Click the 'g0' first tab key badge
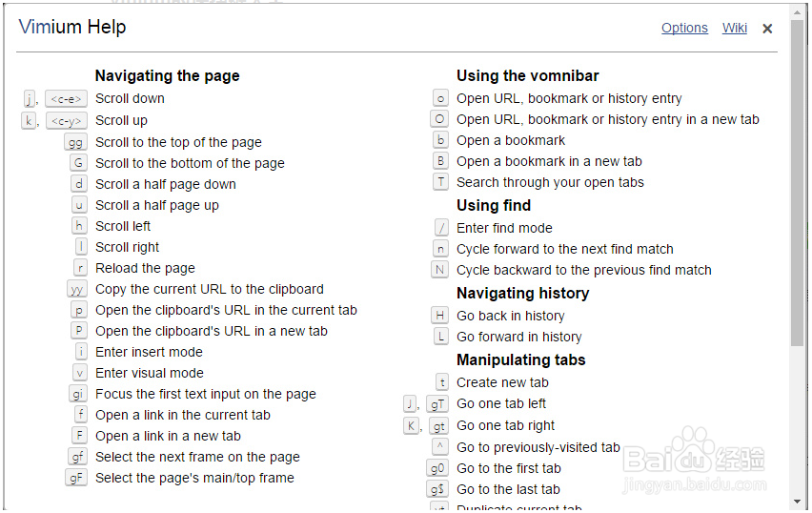This screenshot has width=812, height=513. click(x=437, y=468)
